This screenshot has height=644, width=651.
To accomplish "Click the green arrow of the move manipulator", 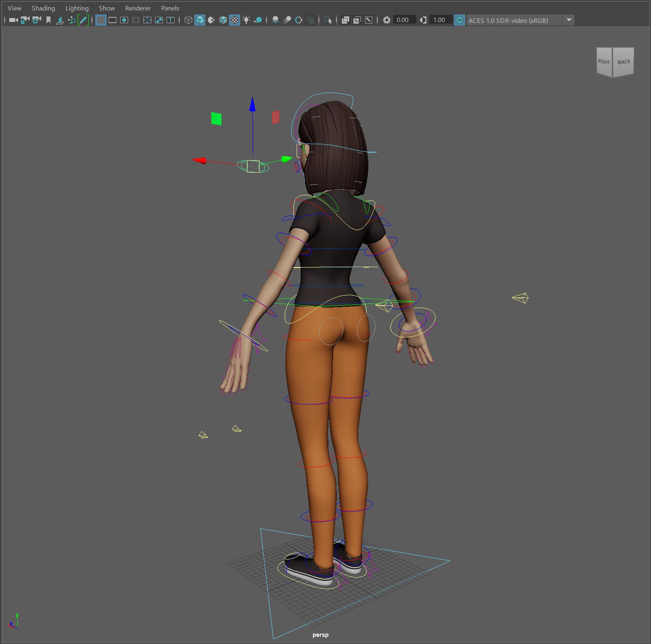I will click(x=287, y=159).
